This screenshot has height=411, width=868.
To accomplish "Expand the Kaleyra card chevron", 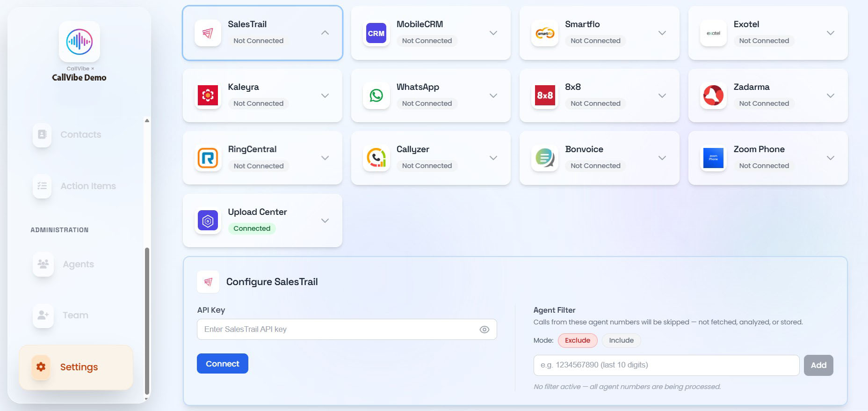I will point(325,95).
